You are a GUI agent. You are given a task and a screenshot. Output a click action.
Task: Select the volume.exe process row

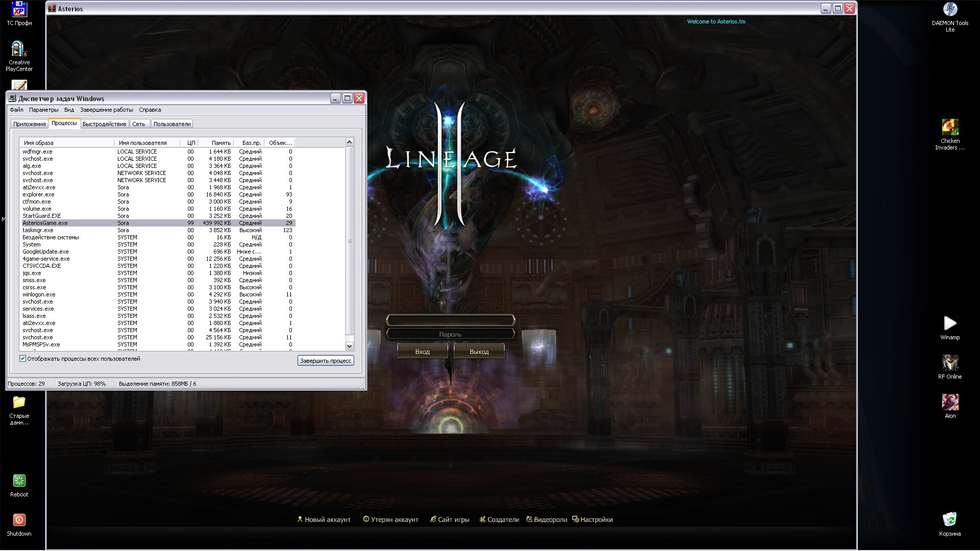[x=158, y=209]
